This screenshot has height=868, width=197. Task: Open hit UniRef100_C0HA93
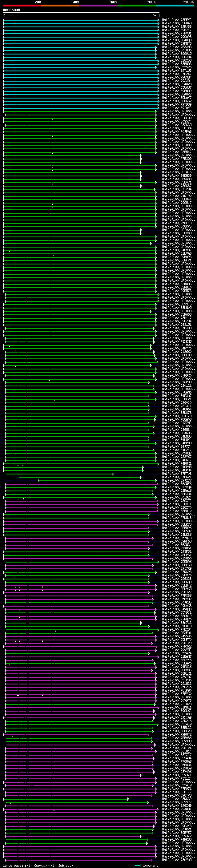coord(177,257)
